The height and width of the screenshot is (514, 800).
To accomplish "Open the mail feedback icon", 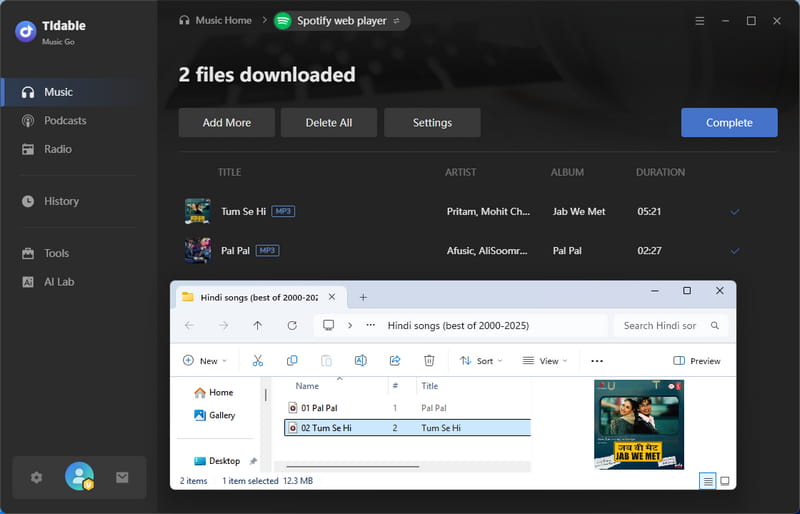I will click(122, 478).
